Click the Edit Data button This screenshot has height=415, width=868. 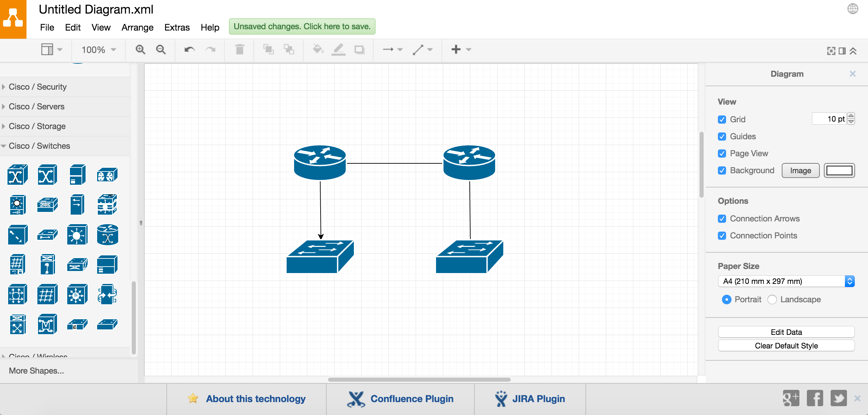click(x=786, y=332)
